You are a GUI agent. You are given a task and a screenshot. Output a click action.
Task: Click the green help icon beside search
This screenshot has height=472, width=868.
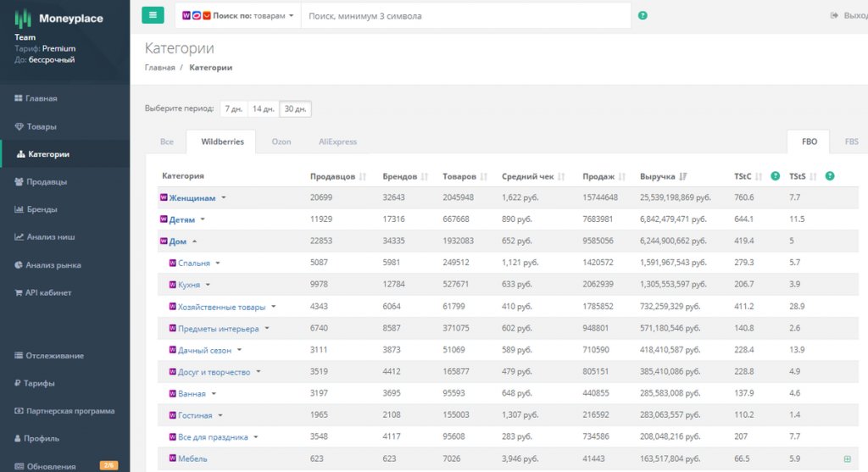tap(643, 15)
